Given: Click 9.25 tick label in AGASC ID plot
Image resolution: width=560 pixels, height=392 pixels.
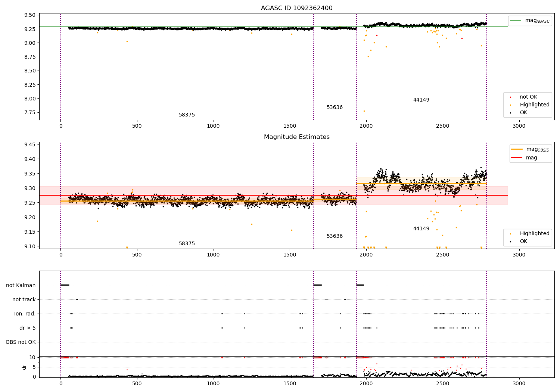Looking at the screenshot, I should 30,29.
